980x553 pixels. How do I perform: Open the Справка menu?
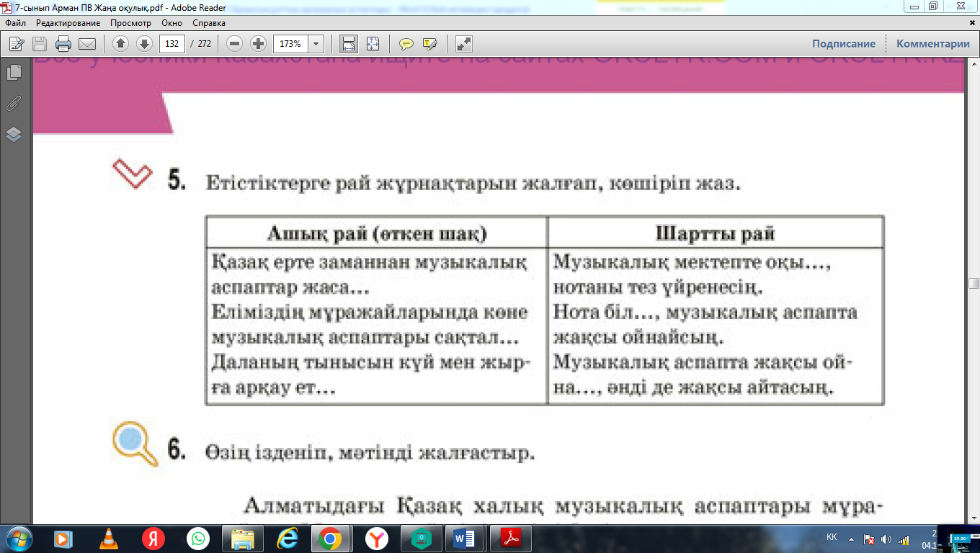pos(209,23)
